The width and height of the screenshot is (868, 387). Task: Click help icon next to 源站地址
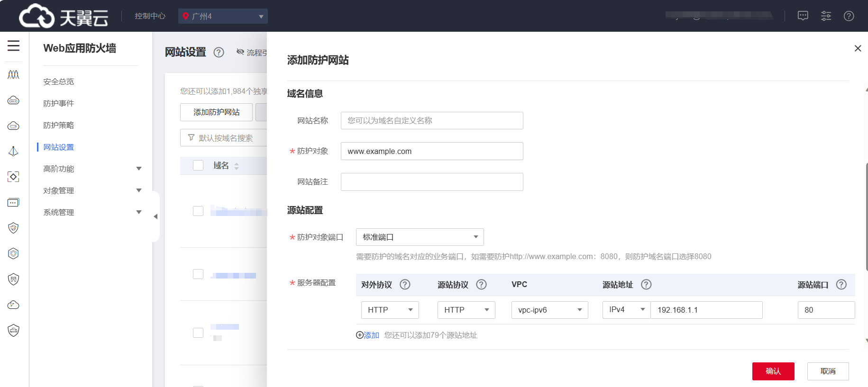click(x=646, y=285)
